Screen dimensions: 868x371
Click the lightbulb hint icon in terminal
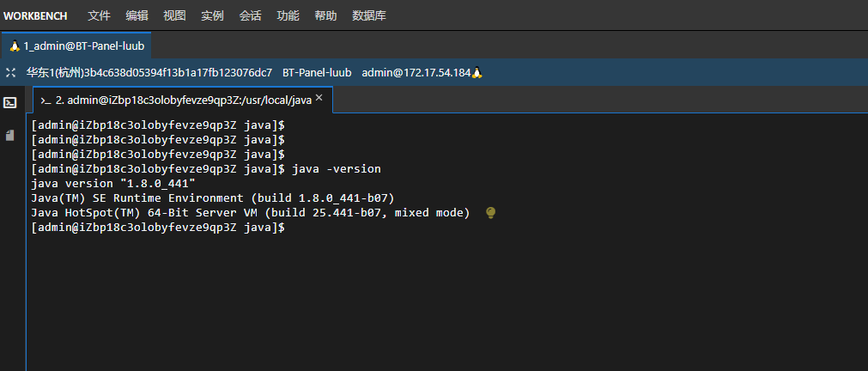coord(490,213)
